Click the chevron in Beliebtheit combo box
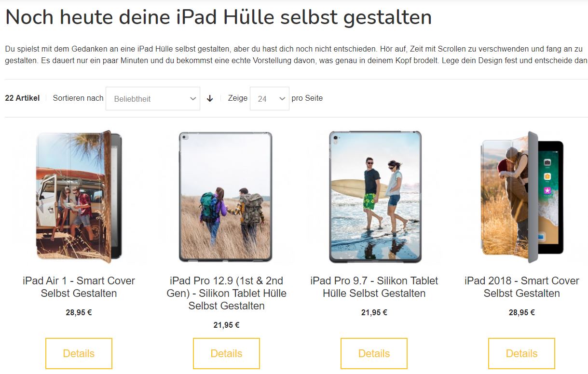The image size is (588, 374). [193, 98]
